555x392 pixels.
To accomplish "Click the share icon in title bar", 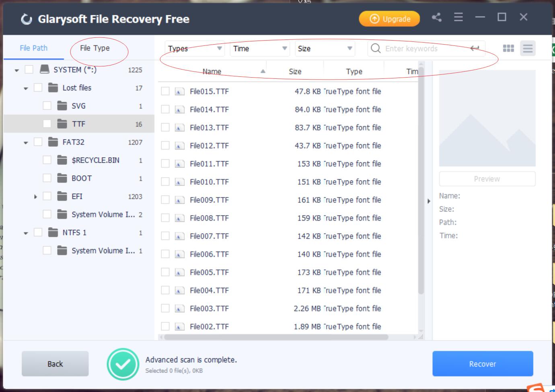I will tap(436, 17).
